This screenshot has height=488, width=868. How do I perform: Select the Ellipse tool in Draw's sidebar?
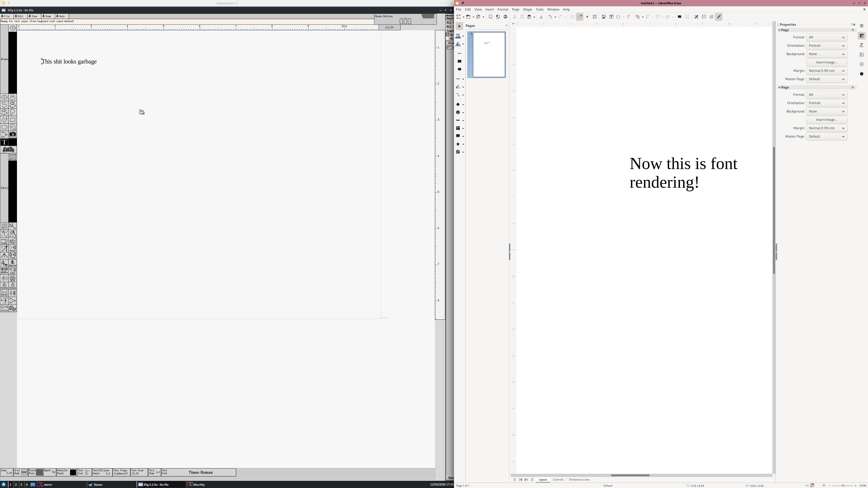tap(459, 69)
